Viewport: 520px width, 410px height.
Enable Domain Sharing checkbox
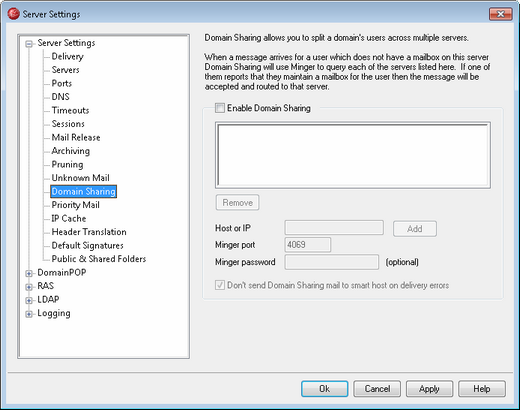pos(220,108)
